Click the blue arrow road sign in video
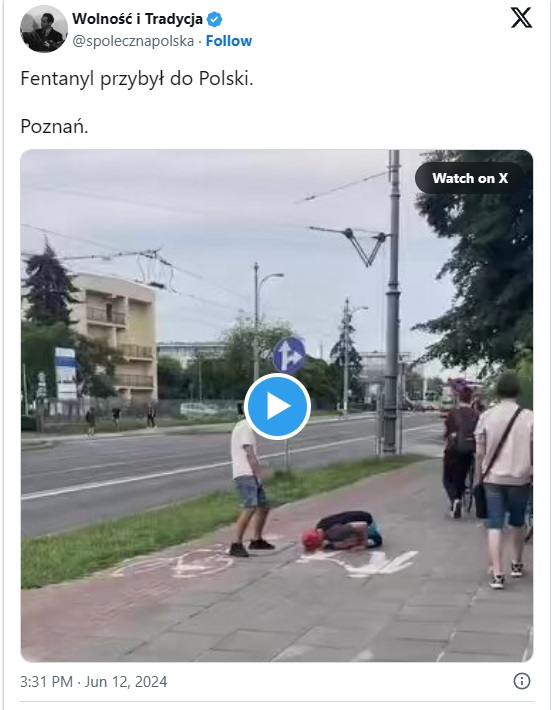The width and height of the screenshot is (551, 710). [289, 355]
